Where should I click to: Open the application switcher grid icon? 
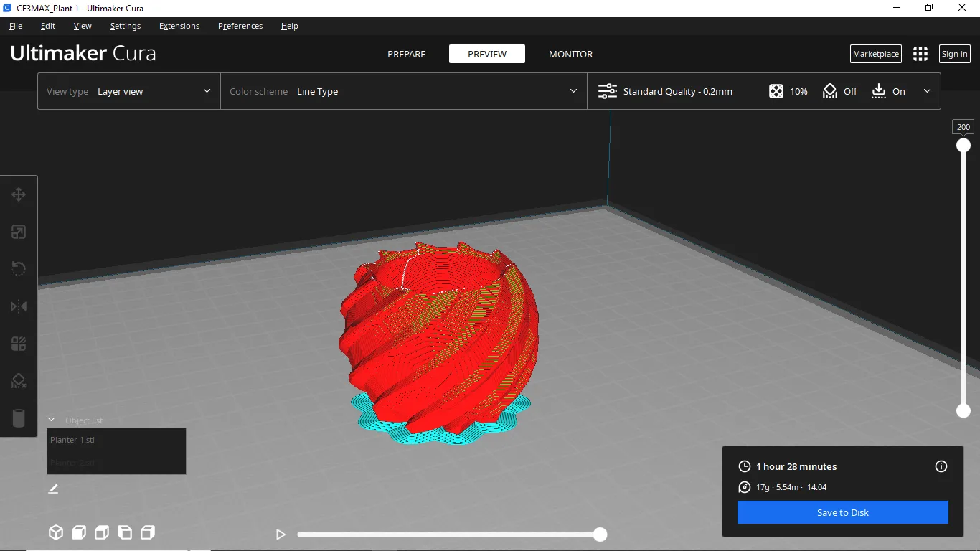click(920, 54)
